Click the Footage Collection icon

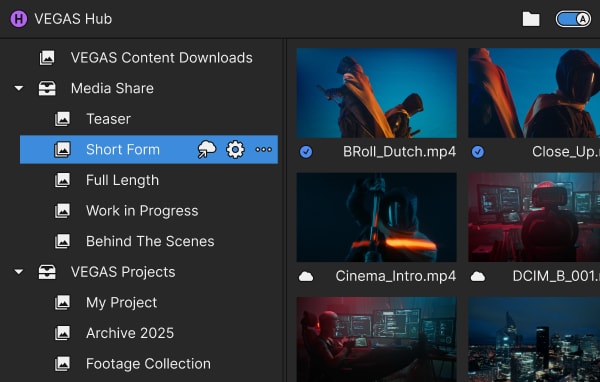pyautogui.click(x=62, y=364)
